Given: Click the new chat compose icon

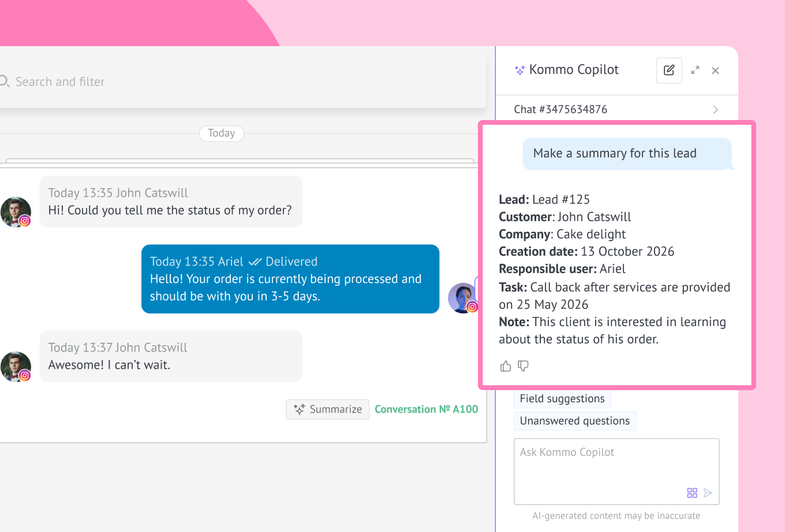Looking at the screenshot, I should [669, 70].
